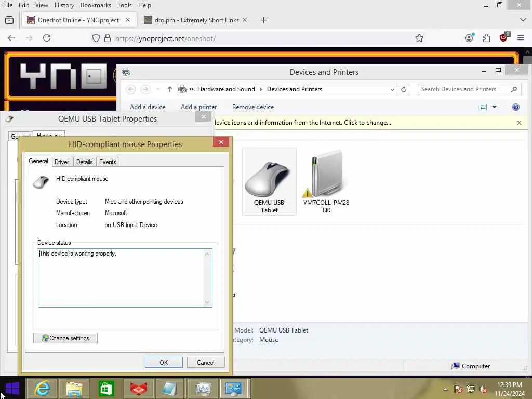Open the uBlock Origin extension icon
Screen dimensions: 532x399
504,37
